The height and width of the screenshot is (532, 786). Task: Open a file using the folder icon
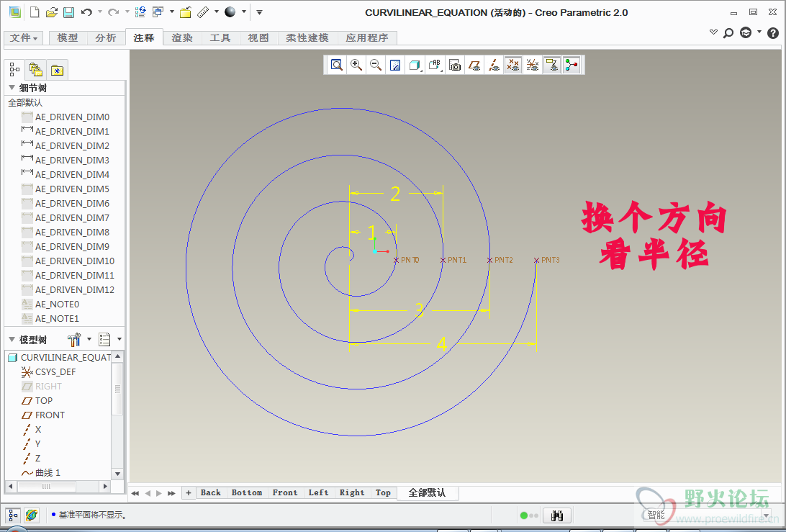coord(51,12)
